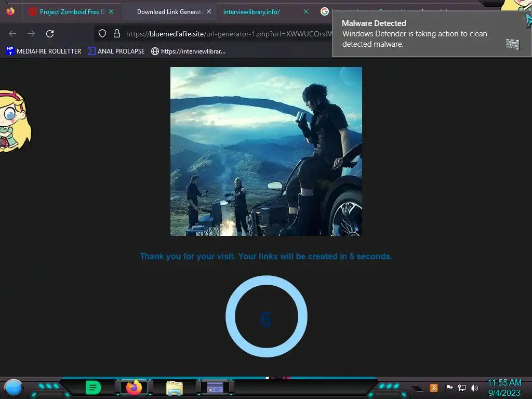Image resolution: width=532 pixels, height=399 pixels.
Task: Open the https://interviewlibrar... bookmark
Action: pos(188,51)
